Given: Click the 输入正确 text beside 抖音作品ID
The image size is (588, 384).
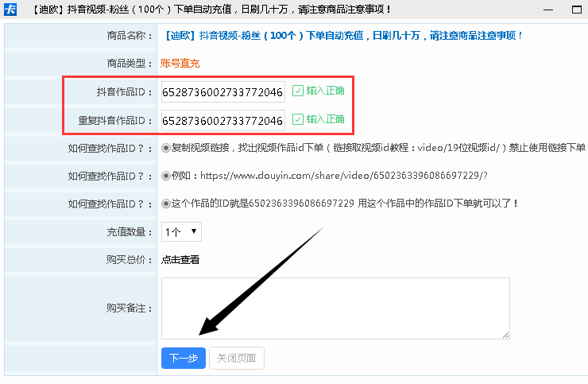Looking at the screenshot, I should pos(325,91).
